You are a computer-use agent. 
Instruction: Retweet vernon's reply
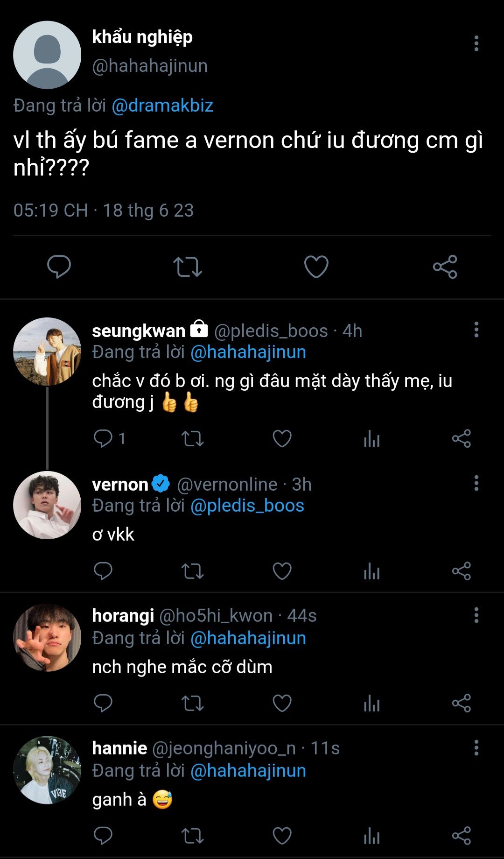(192, 571)
